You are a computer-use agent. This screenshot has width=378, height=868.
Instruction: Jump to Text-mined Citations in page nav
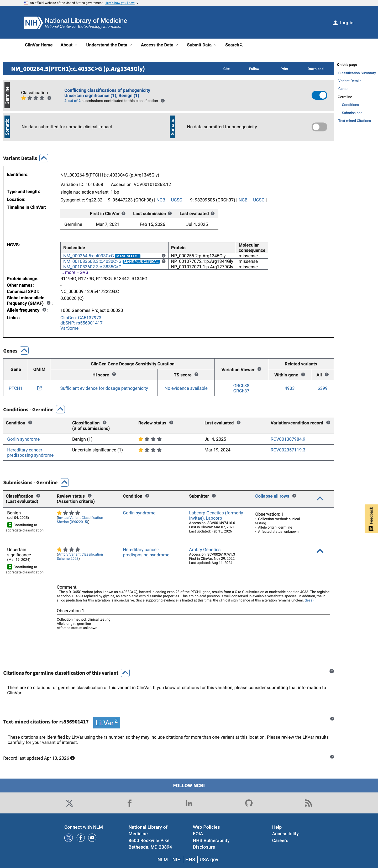point(354,121)
